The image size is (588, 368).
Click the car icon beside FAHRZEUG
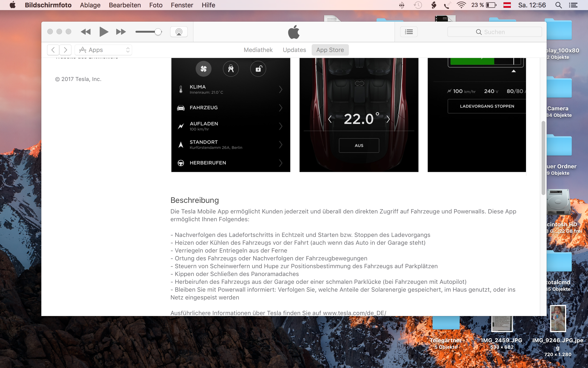click(181, 108)
